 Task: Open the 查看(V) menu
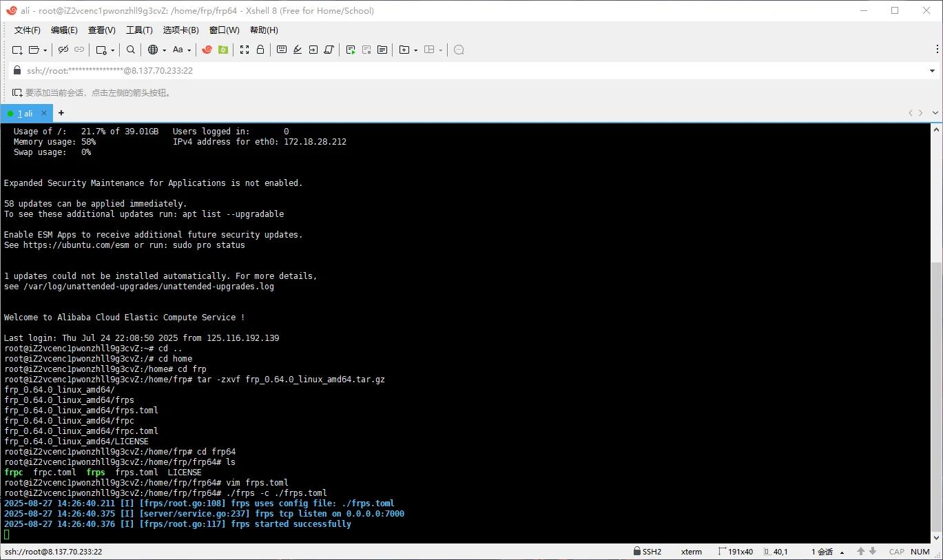(101, 30)
